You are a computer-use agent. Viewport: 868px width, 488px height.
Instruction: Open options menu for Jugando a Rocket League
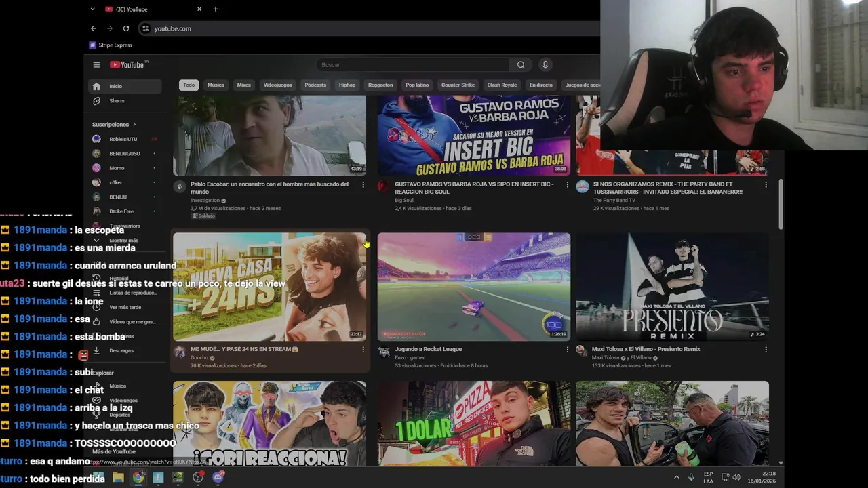point(567,350)
